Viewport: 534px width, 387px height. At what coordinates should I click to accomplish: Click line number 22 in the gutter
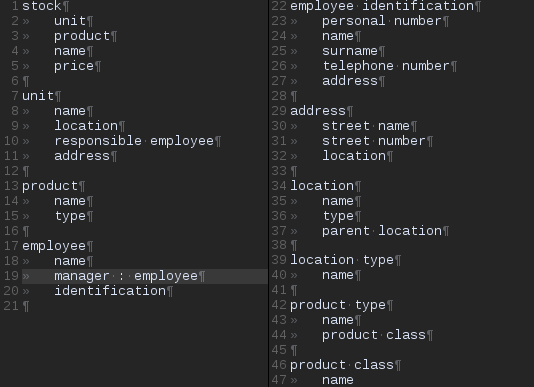pyautogui.click(x=279, y=6)
